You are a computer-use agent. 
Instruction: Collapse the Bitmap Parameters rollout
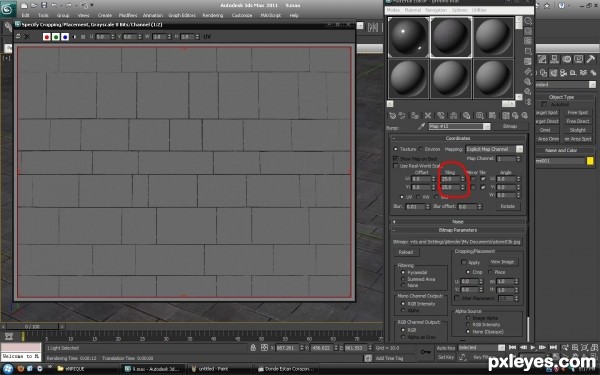458,230
